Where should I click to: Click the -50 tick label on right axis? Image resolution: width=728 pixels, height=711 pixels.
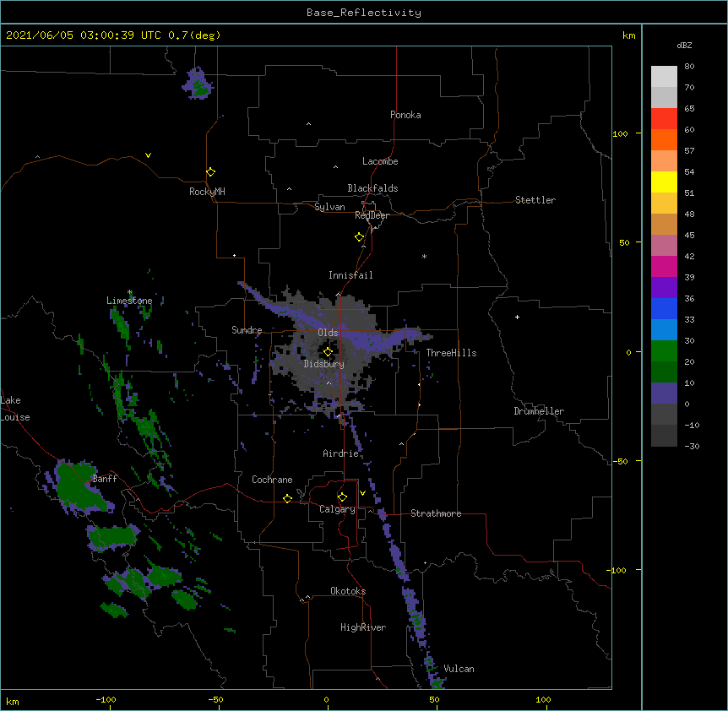coord(620,461)
